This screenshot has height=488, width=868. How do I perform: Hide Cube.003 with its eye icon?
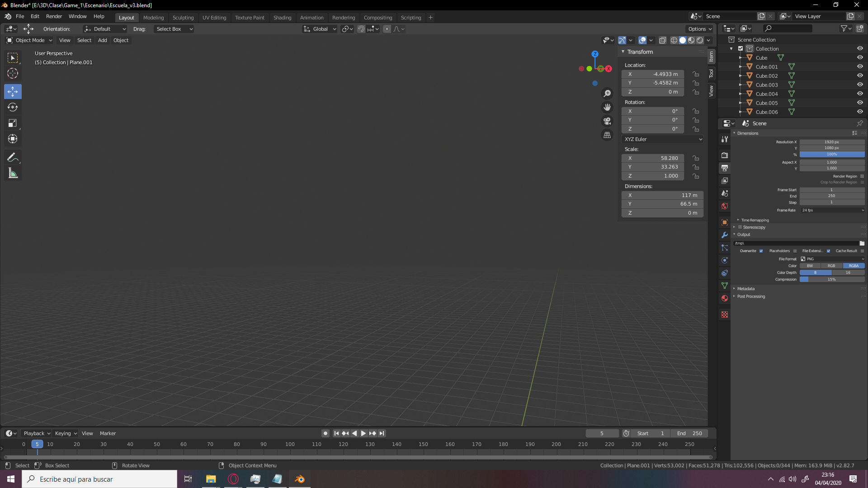click(x=860, y=84)
